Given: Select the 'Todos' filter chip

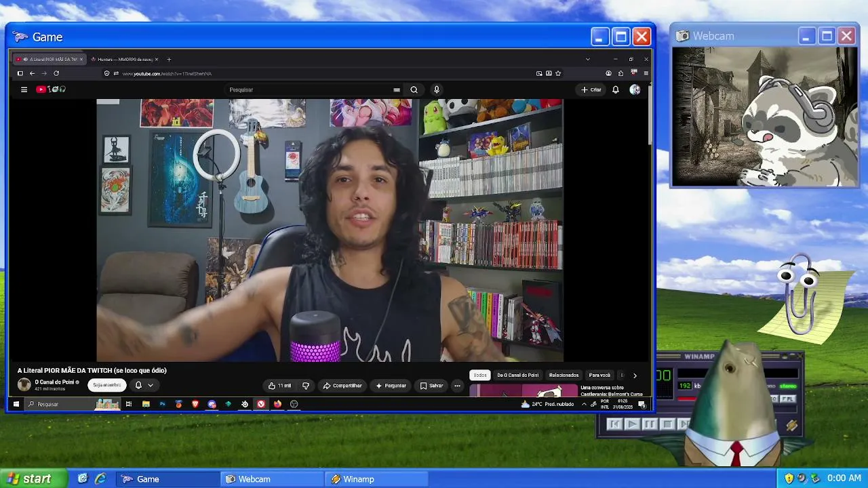Looking at the screenshot, I should 480,375.
